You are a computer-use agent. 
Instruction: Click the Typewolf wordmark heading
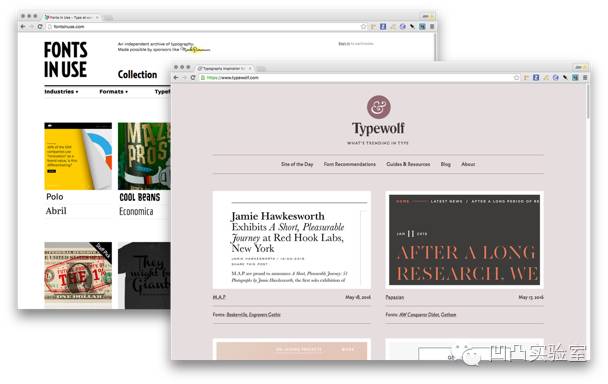[x=378, y=128]
